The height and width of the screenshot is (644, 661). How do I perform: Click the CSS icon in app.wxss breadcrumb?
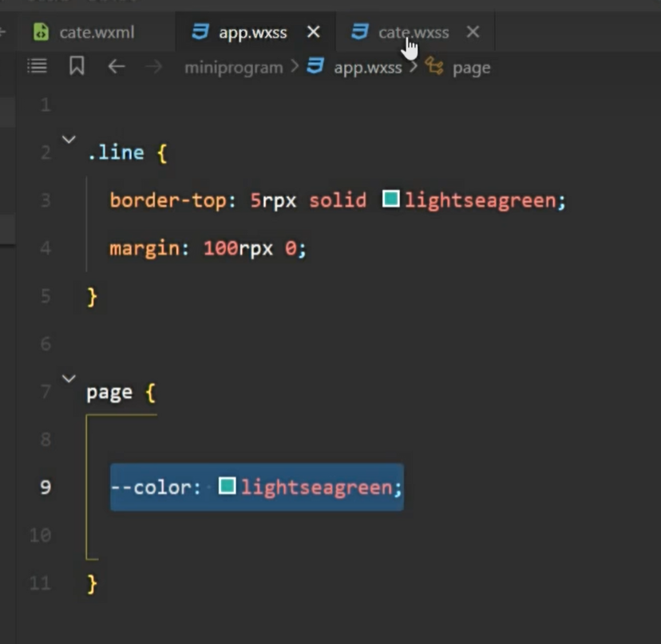(x=316, y=67)
